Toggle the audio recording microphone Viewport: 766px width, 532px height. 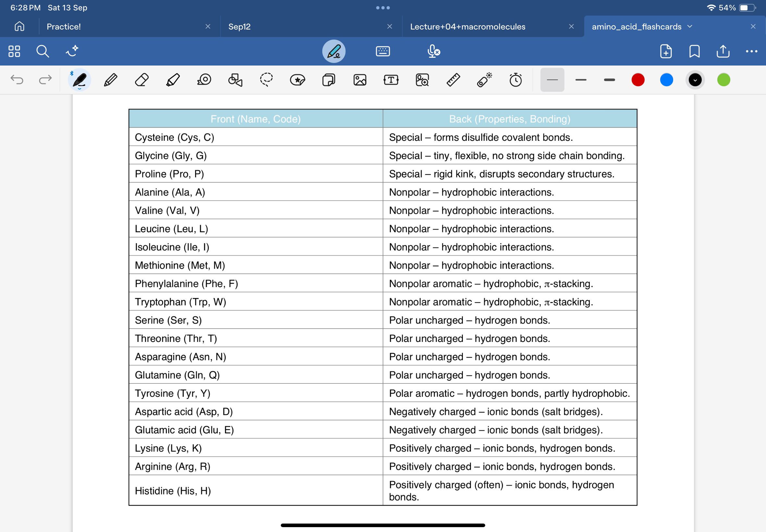tap(433, 51)
